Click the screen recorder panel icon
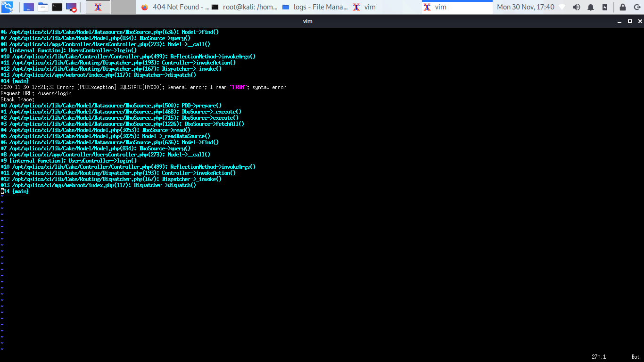This screenshot has height=362, width=644. click(71, 7)
